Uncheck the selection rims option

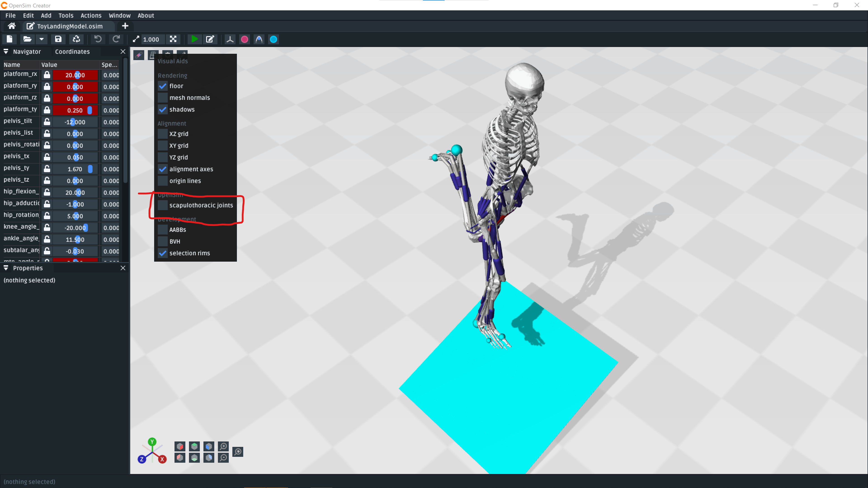tap(163, 253)
